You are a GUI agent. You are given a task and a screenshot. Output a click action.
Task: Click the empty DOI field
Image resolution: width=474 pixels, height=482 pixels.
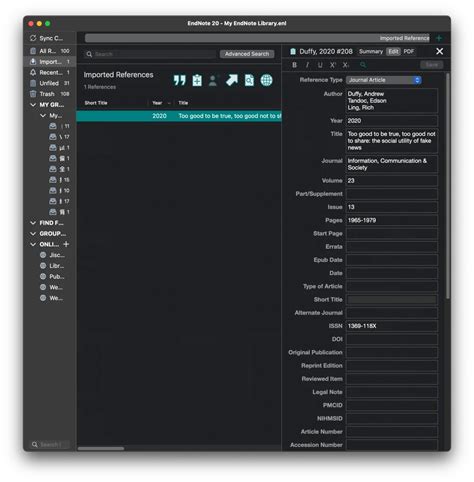click(392, 339)
